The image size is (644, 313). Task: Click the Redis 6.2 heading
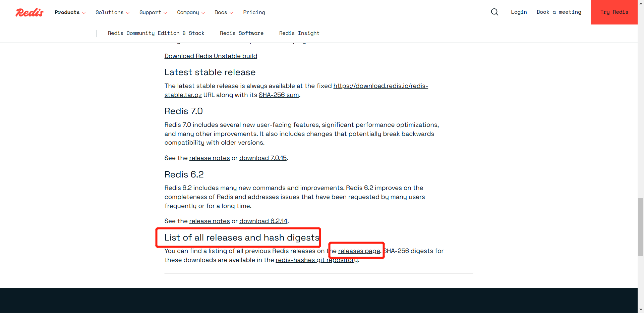point(184,174)
